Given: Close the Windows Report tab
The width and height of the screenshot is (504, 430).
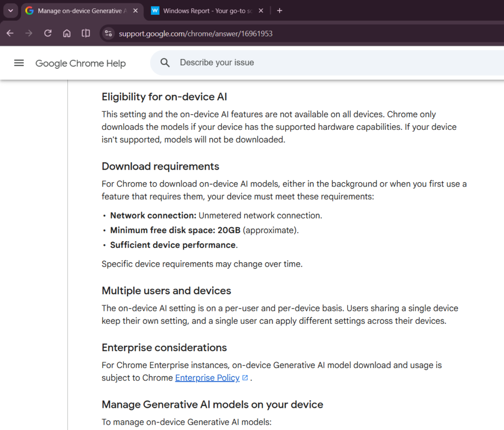Looking at the screenshot, I should click(261, 11).
